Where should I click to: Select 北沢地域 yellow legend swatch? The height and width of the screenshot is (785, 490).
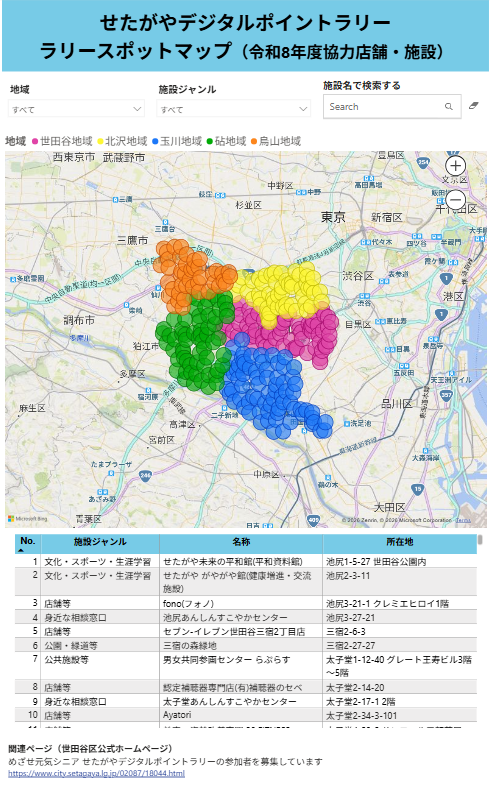(x=100, y=142)
